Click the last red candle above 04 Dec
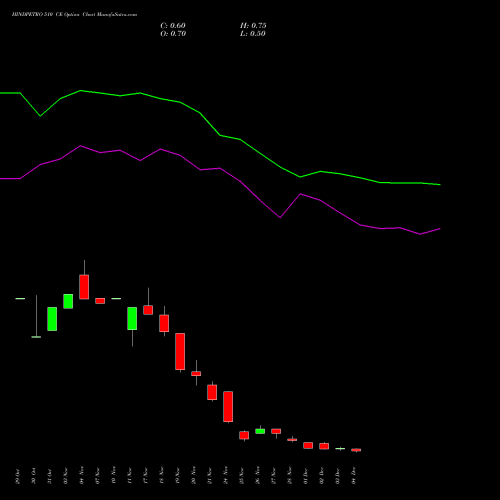This screenshot has height=500, width=500. pyautogui.click(x=356, y=450)
